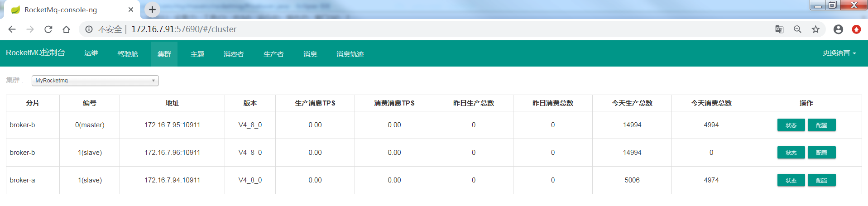868x206 pixels.
Task: Select address 172.16.7.96:10911
Action: tap(172, 153)
